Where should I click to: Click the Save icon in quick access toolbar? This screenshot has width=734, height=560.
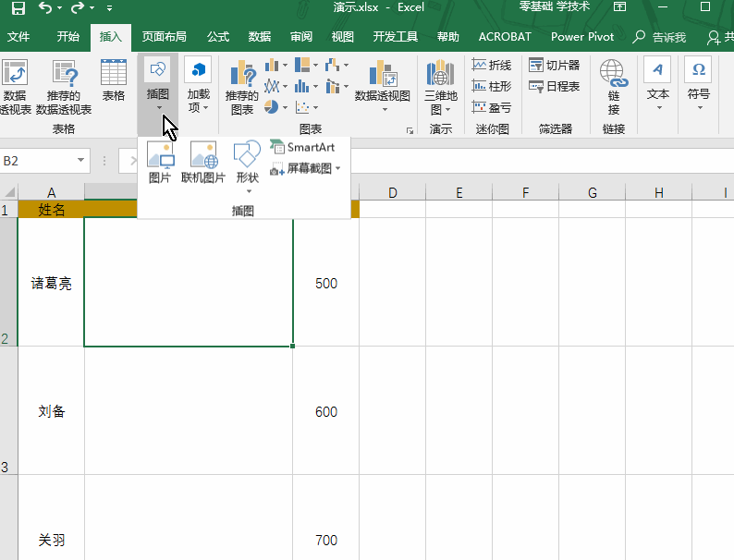pos(18,8)
